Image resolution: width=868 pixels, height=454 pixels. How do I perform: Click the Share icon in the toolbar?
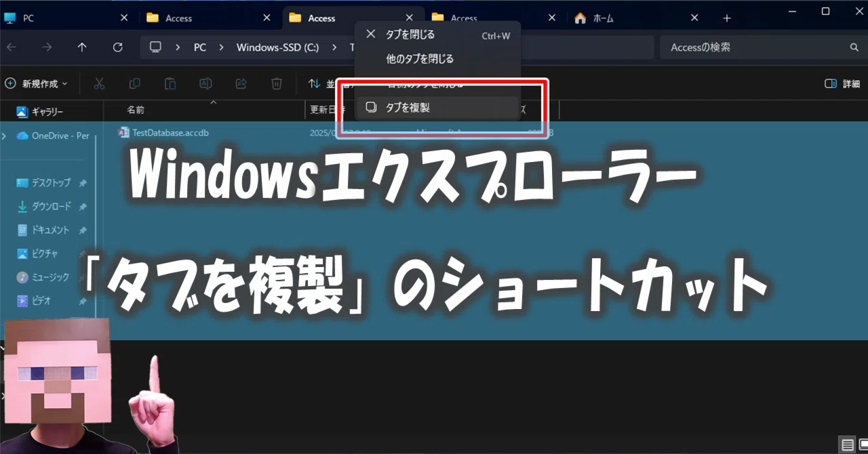[241, 83]
